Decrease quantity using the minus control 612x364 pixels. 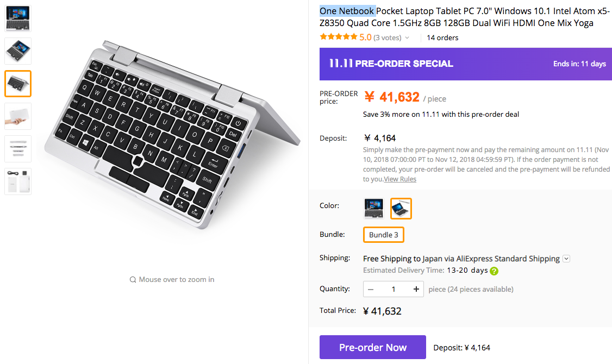(371, 288)
